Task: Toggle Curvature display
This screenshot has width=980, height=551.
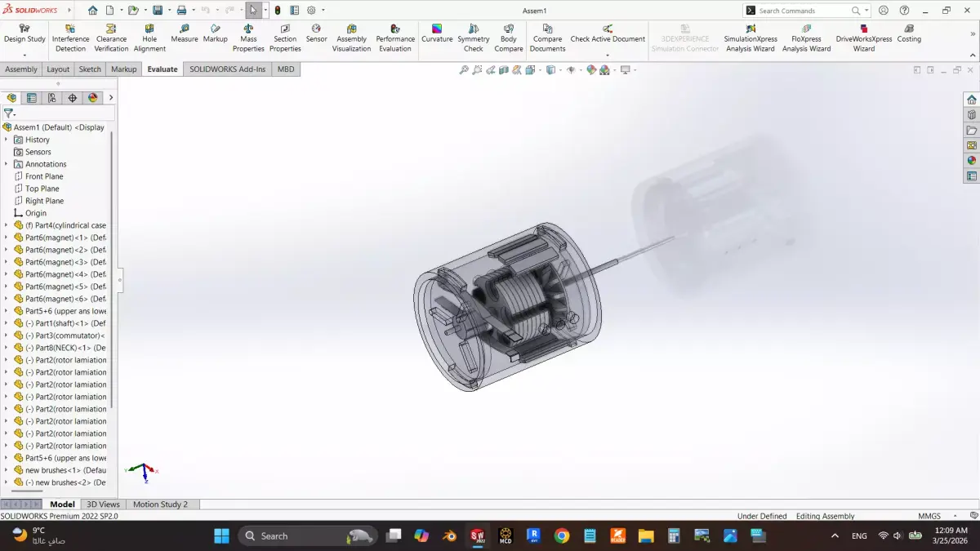Action: pyautogui.click(x=437, y=33)
